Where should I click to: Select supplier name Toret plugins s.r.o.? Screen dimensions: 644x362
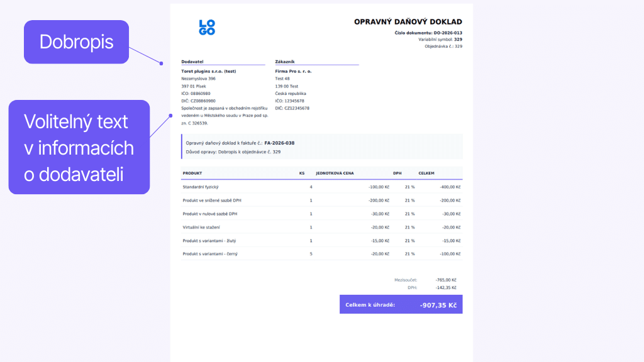click(x=208, y=71)
